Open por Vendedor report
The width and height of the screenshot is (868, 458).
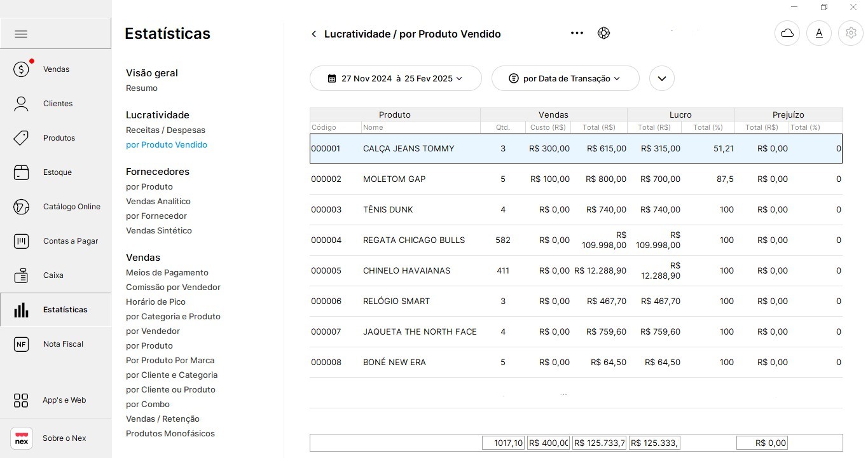(153, 331)
